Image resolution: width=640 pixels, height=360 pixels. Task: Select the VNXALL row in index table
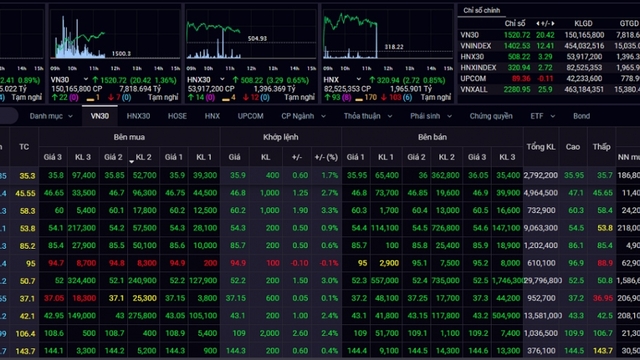[x=549, y=89]
